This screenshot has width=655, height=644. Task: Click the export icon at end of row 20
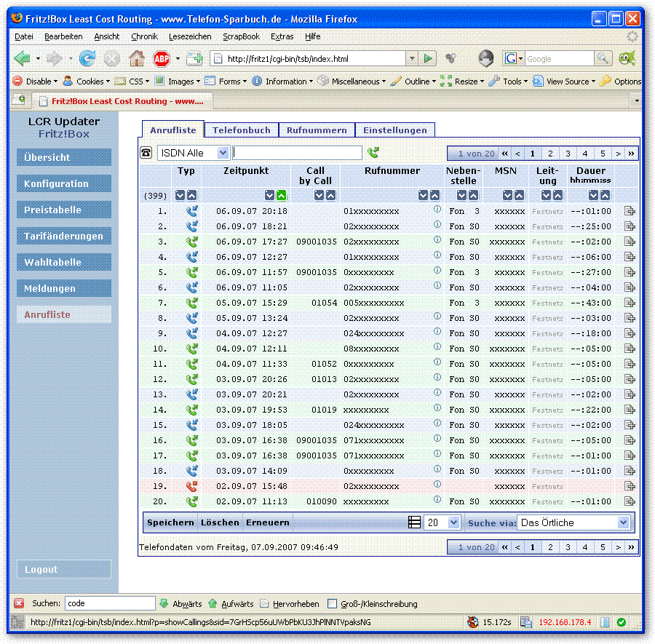point(630,501)
